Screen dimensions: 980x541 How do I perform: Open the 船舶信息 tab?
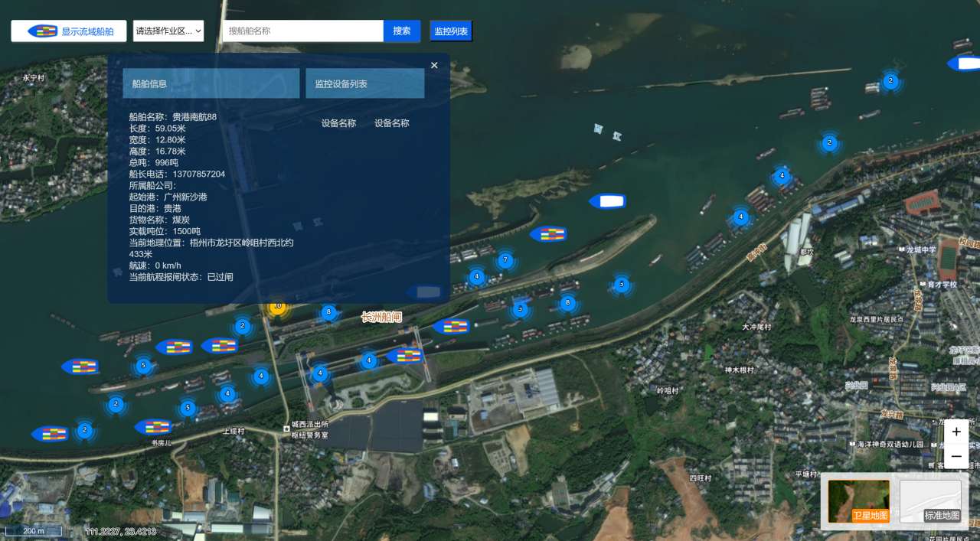click(211, 83)
